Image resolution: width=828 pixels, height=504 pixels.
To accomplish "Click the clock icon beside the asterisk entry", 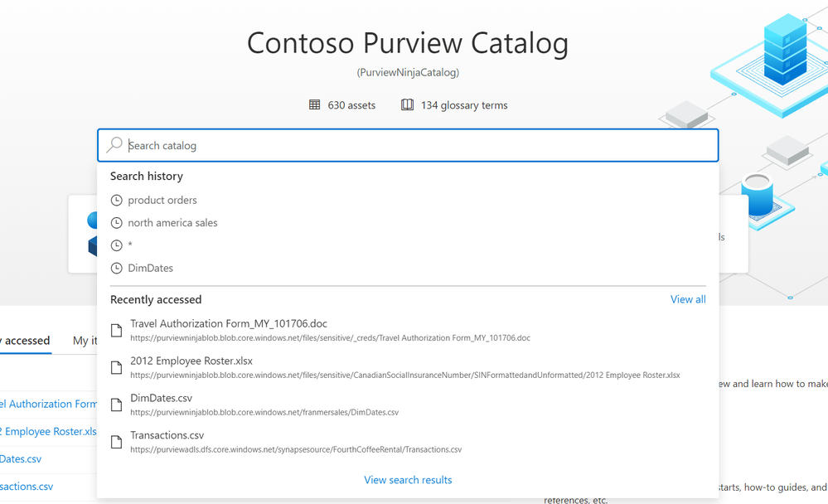I will click(116, 245).
